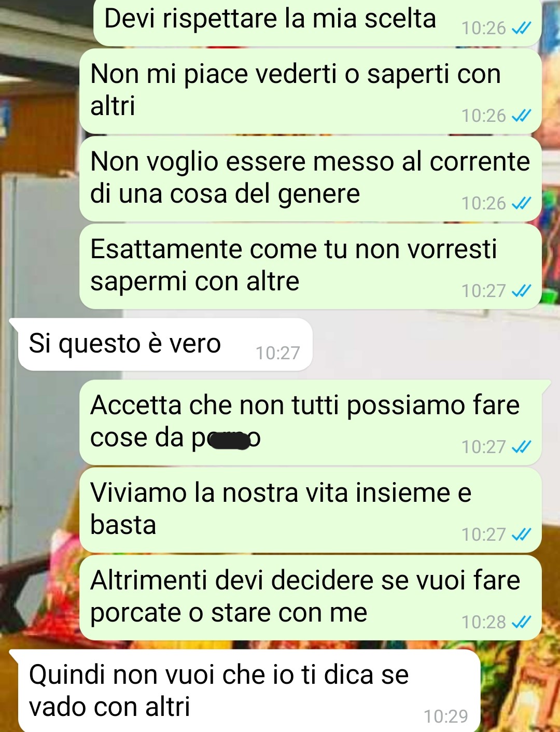Tap double-check icon on 'Non mi piace vederti' message

pos(521,116)
